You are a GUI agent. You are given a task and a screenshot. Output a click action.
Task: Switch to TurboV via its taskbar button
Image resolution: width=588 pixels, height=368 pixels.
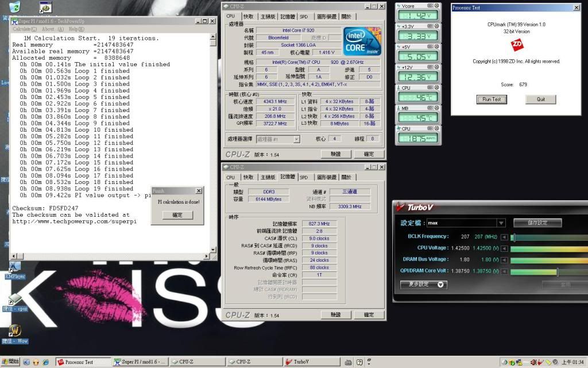(x=312, y=362)
